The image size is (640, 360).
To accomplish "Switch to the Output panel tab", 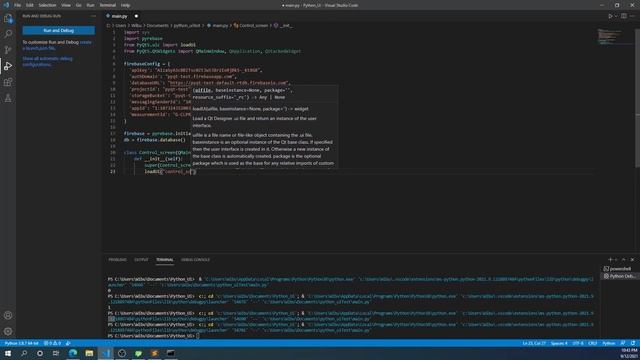I will 141,260.
